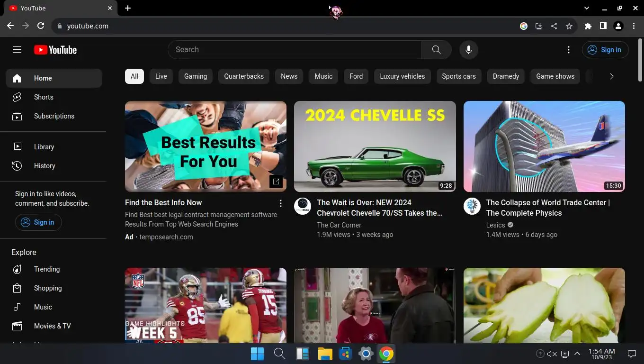Screen dimensions: 644x364
Task: Open new tab with plus button
Action: [128, 8]
